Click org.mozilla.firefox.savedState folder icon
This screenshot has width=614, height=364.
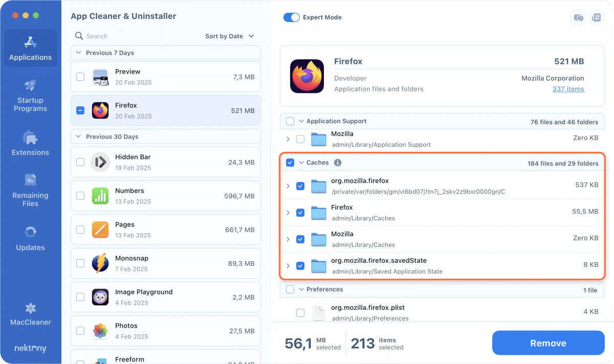[x=319, y=266]
